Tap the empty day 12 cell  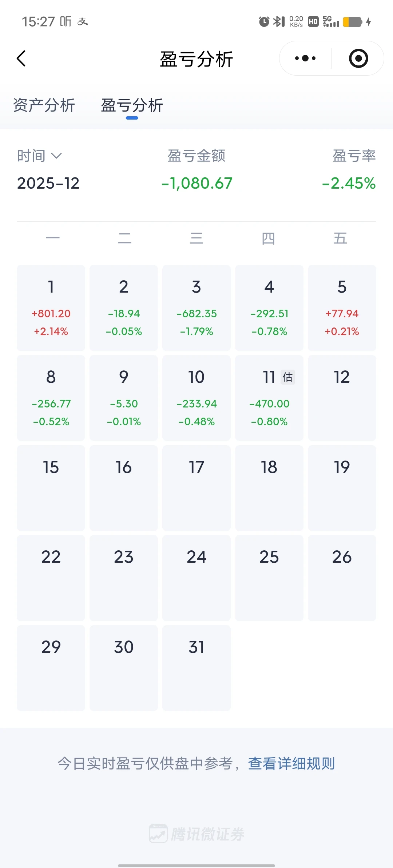click(x=342, y=398)
